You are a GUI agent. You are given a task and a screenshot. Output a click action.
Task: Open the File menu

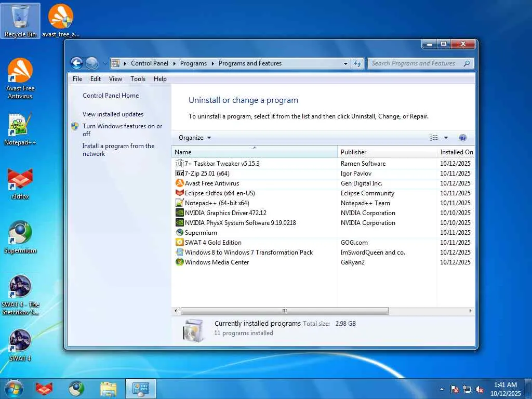click(x=77, y=79)
